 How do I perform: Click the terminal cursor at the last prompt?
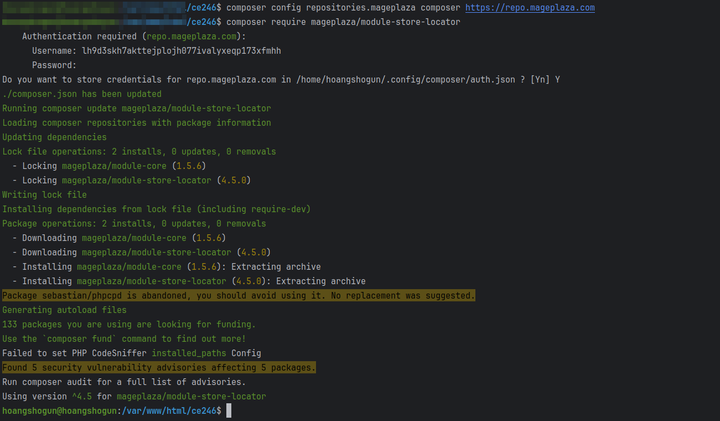coord(229,411)
